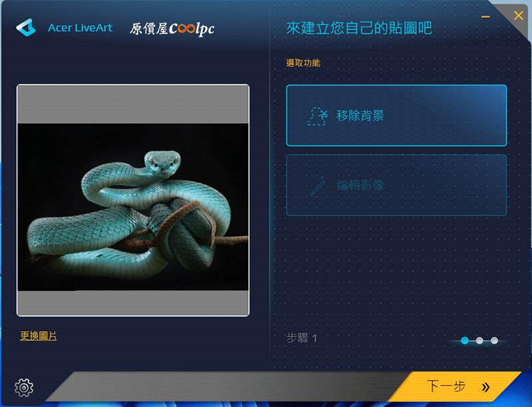Click the double chevron arrow icon
532x407 pixels.
tap(486, 387)
